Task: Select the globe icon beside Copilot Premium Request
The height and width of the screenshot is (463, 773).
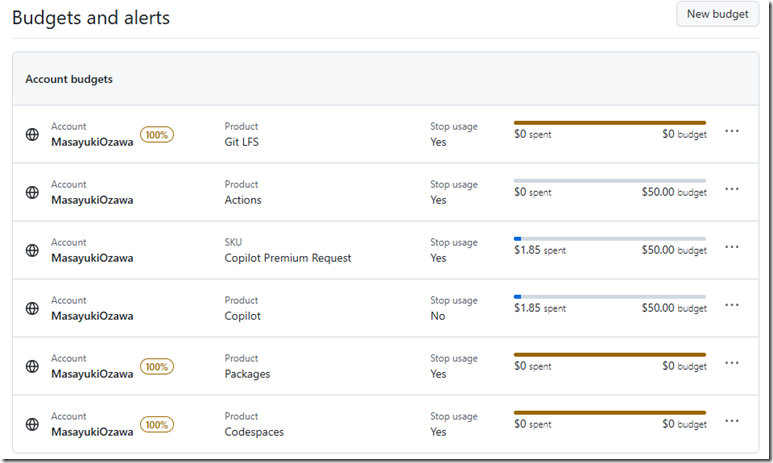Action: pyautogui.click(x=32, y=250)
